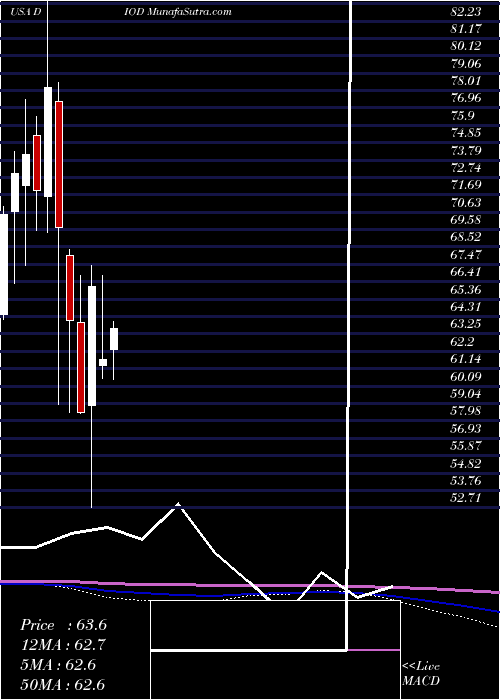Click the 70.63 price axis label

click(x=465, y=203)
